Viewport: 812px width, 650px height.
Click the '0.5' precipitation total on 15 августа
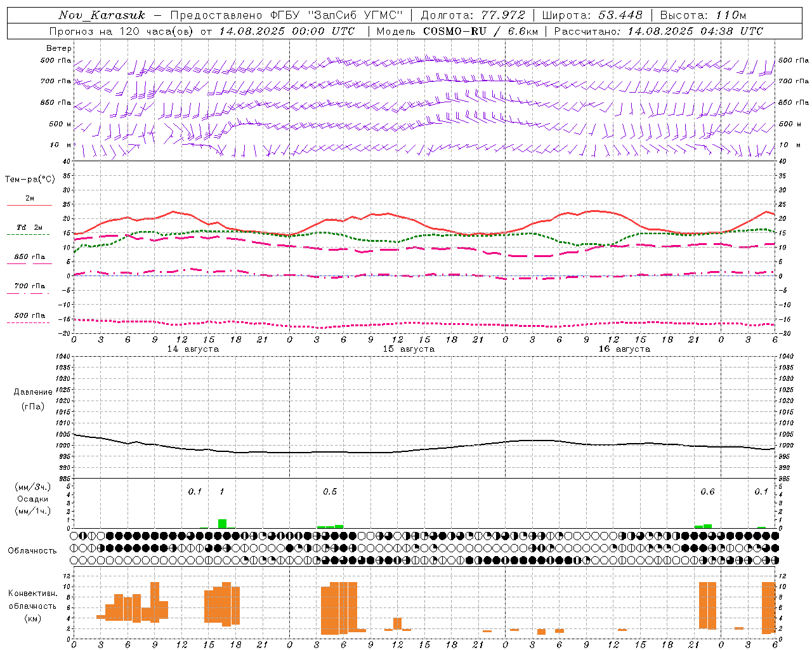[330, 492]
